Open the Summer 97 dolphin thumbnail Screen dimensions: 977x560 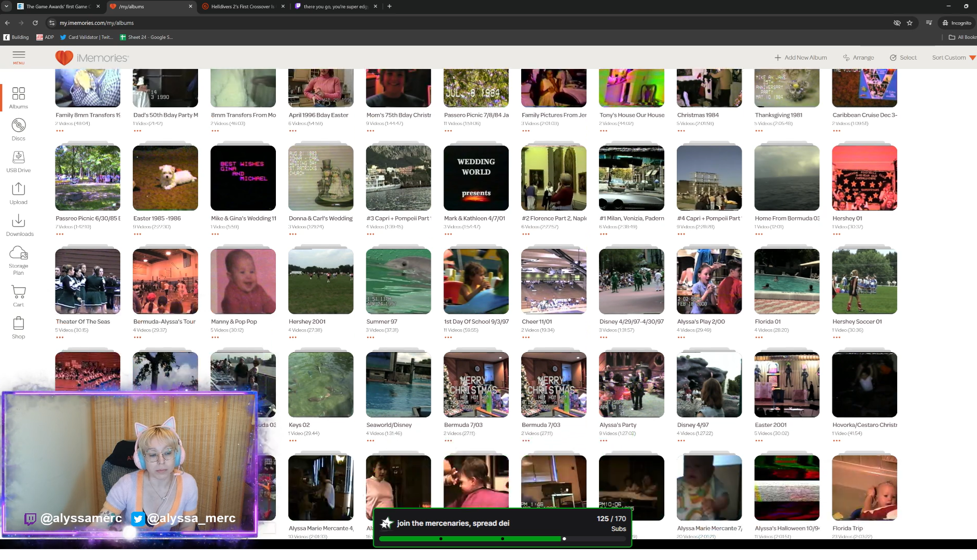[x=398, y=281]
